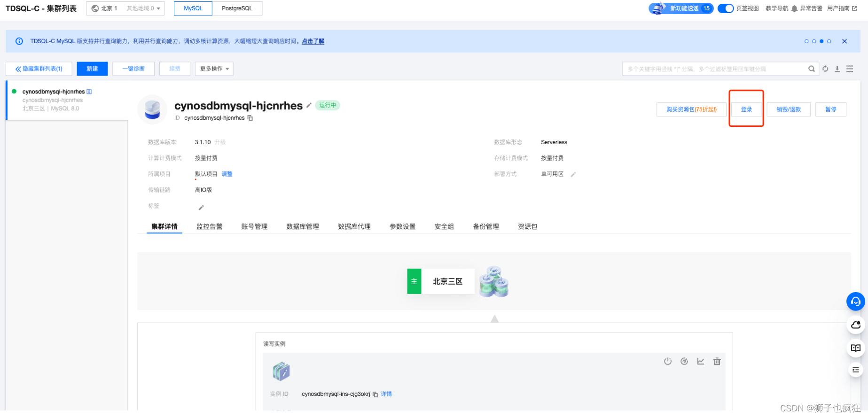Click the 续费 button
Screen dimensions: 868x417
(175, 69)
